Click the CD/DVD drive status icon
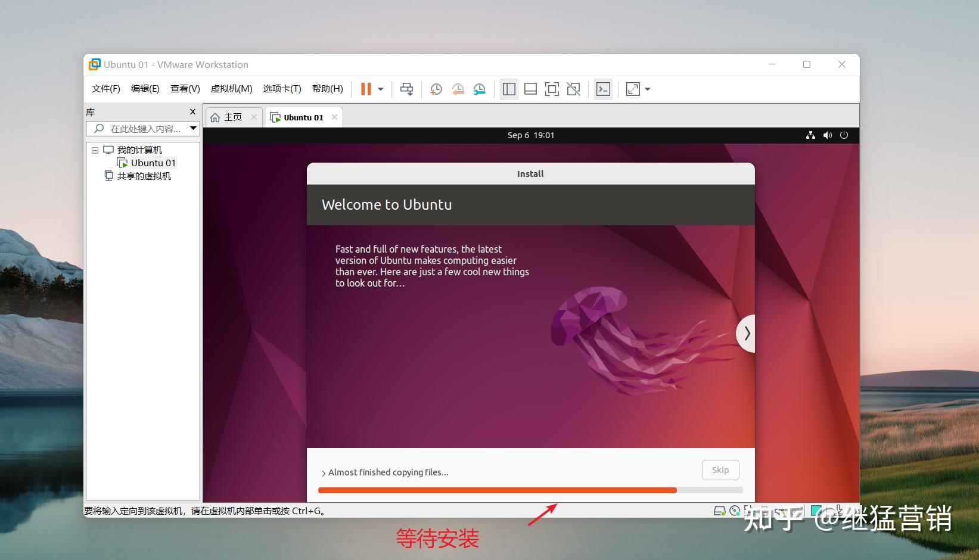The image size is (979, 560). 735,511
